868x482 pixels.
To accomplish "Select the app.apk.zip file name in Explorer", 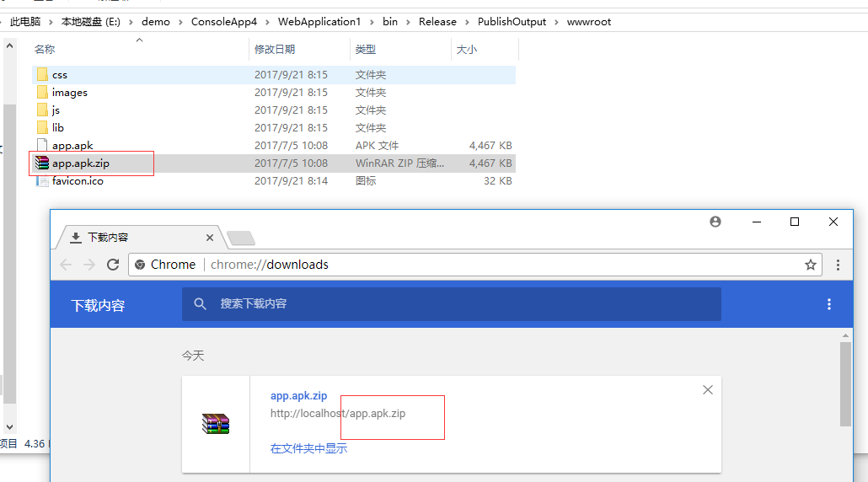I will point(81,163).
